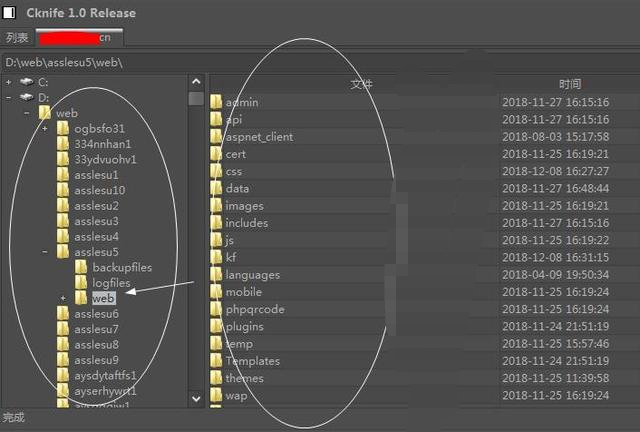Select the phpqrcode folder icon
This screenshot has height=432, width=640.
pos(216,309)
